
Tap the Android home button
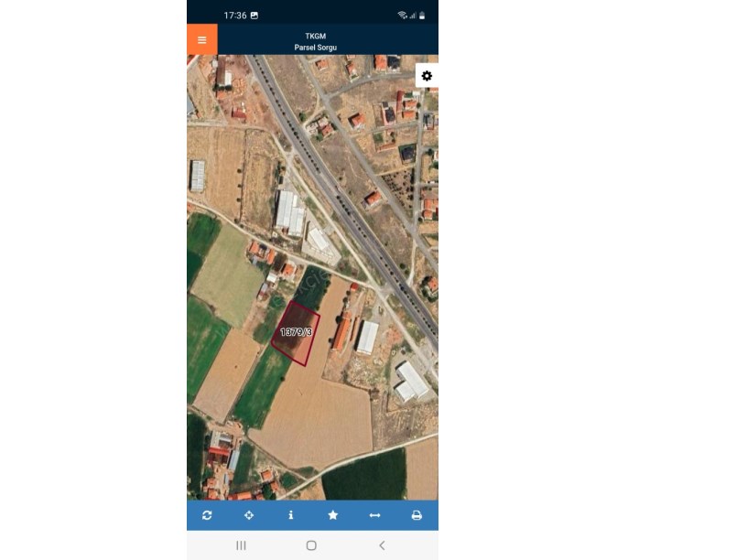311,545
